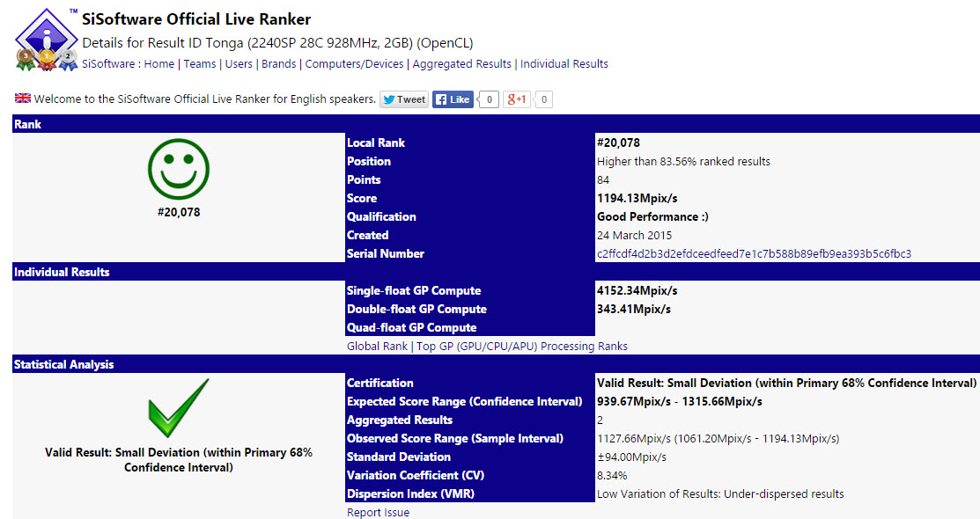
Task: Share the page with the Tweet button
Action: [404, 99]
